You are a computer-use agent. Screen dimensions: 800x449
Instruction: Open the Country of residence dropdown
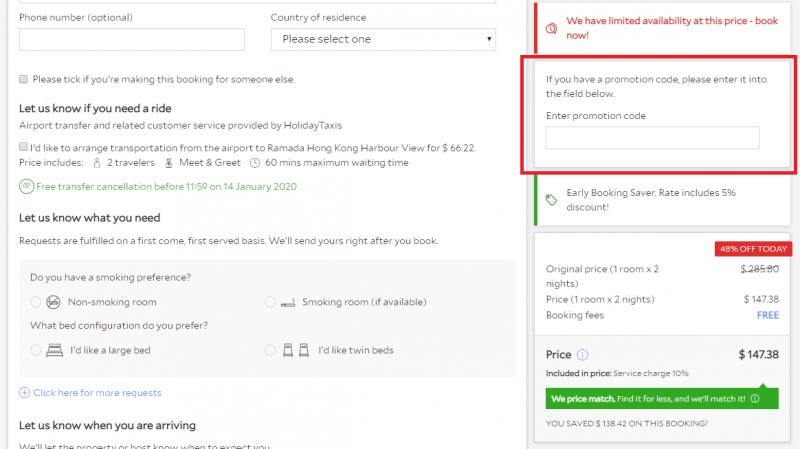coord(383,39)
